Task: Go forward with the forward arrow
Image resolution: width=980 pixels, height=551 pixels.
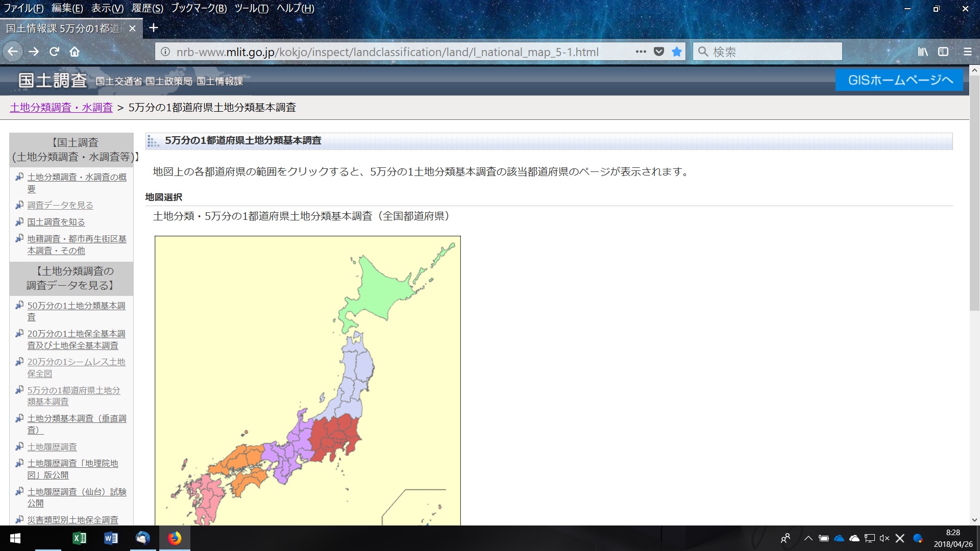Action: (x=34, y=52)
